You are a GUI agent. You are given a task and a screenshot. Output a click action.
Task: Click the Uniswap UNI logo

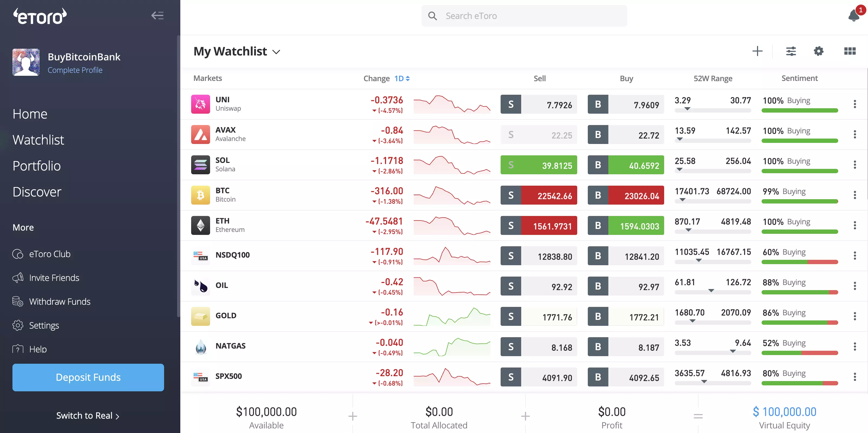coord(201,104)
